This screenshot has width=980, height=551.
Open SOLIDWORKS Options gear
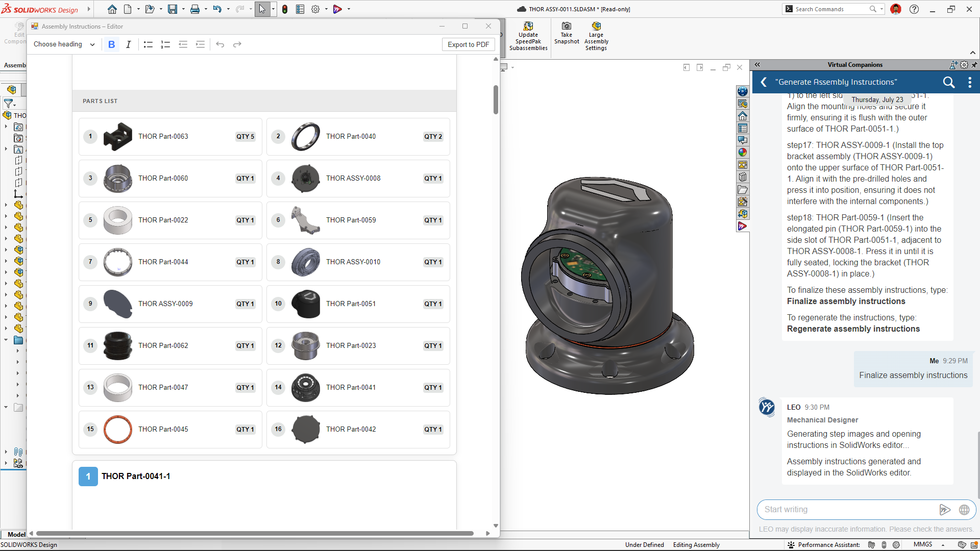(x=315, y=9)
